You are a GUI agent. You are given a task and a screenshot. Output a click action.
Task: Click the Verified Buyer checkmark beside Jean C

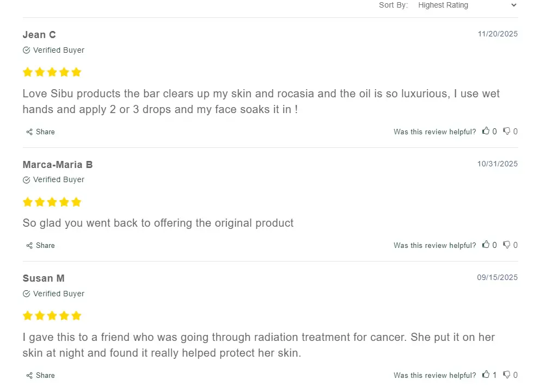pyautogui.click(x=26, y=50)
